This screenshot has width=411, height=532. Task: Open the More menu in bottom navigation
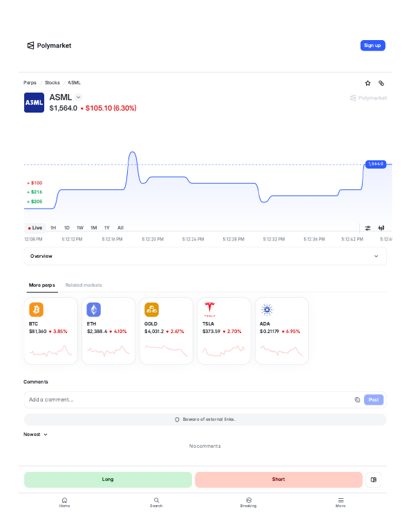click(x=341, y=502)
